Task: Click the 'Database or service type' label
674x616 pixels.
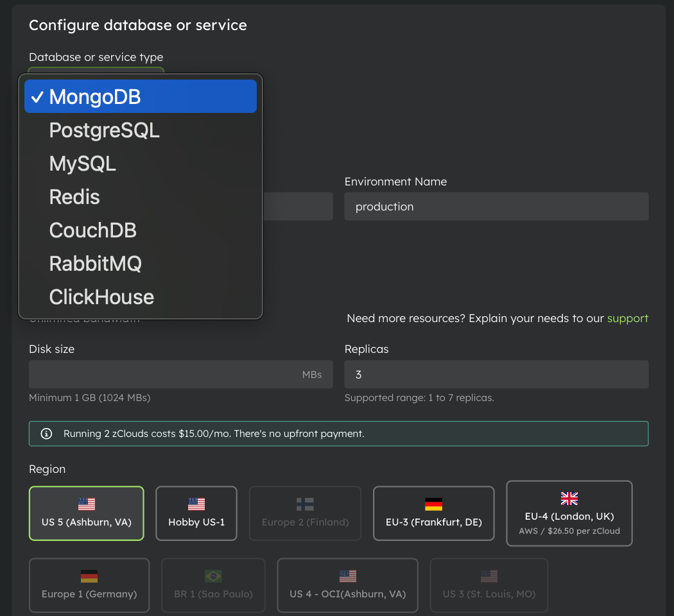Action: (x=96, y=57)
